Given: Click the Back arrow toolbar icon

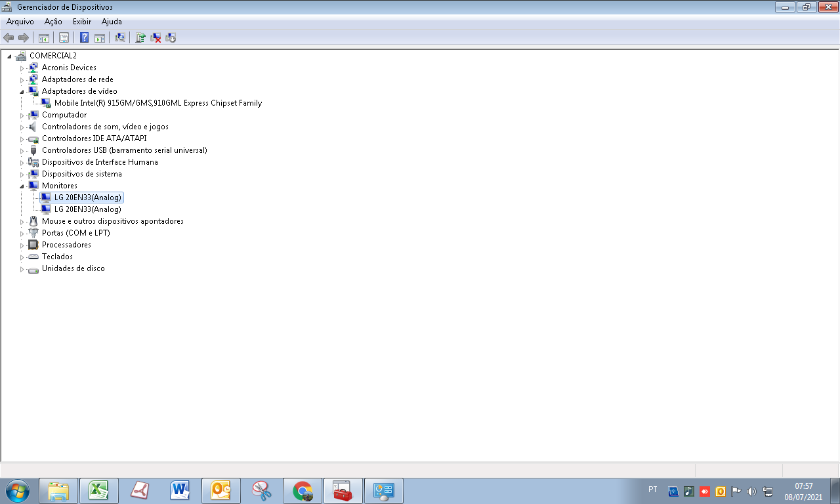Looking at the screenshot, I should (x=9, y=37).
